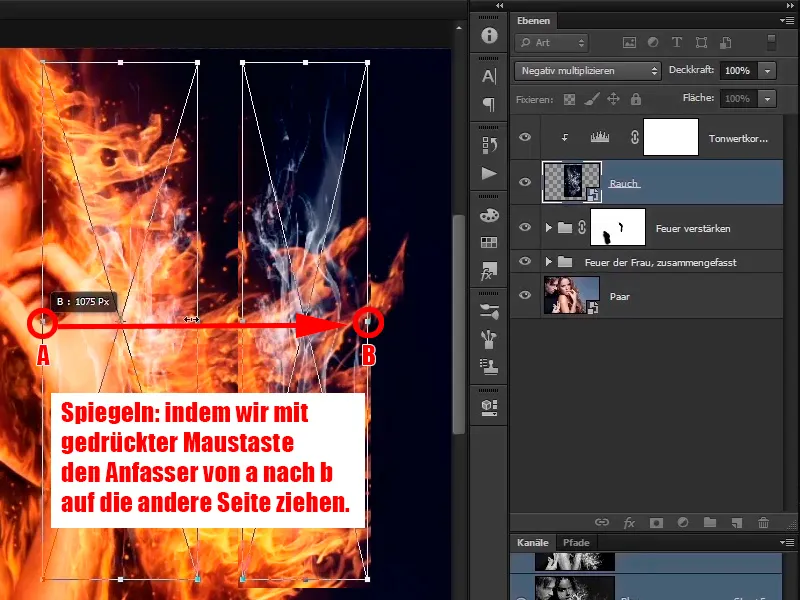Image resolution: width=800 pixels, height=600 pixels.
Task: Lock position move icon
Action: pos(613,99)
